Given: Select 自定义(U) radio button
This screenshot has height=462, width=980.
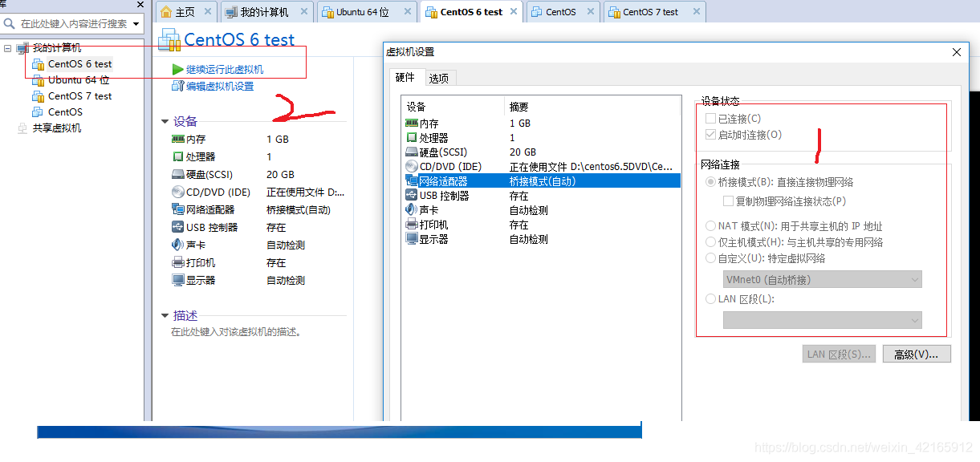Looking at the screenshot, I should pyautogui.click(x=710, y=258).
